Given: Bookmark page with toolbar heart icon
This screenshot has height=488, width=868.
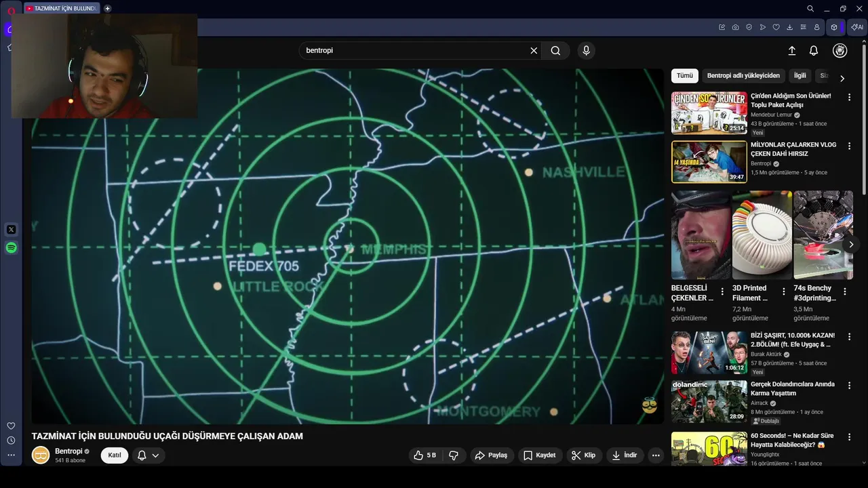Looking at the screenshot, I should click(x=776, y=27).
